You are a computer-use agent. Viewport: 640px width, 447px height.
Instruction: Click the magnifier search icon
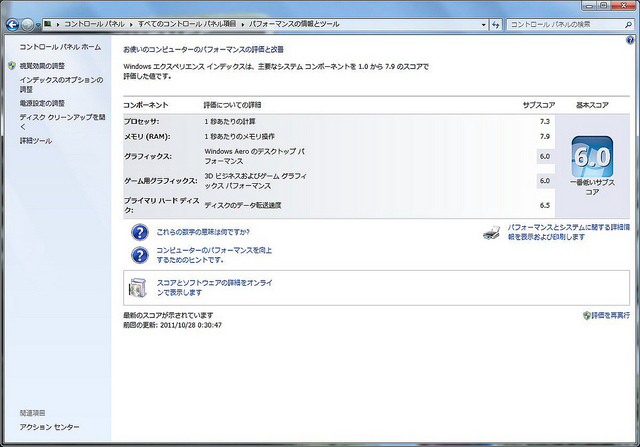[x=629, y=24]
